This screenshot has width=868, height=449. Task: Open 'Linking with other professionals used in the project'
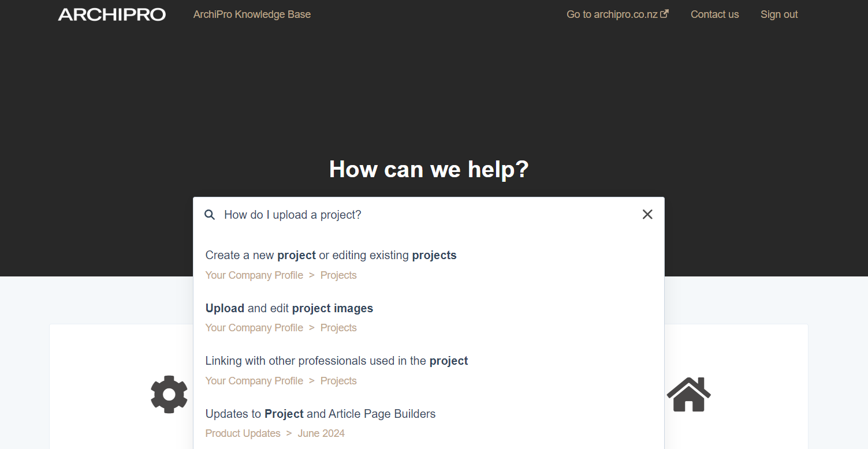coord(336,361)
